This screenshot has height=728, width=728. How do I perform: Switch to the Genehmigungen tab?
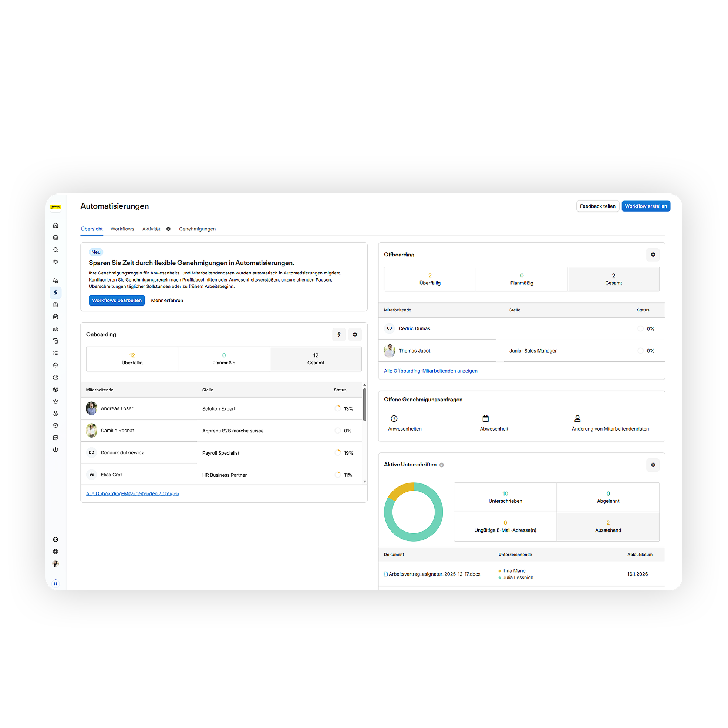click(197, 229)
